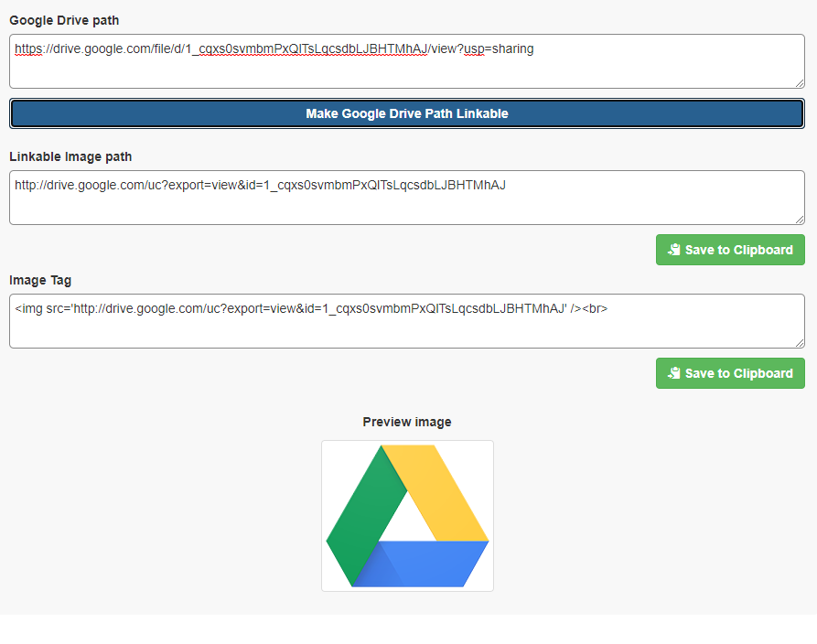Image resolution: width=817 pixels, height=644 pixels.
Task: Click clipboard icon on Linkable Image path button
Action: (673, 250)
